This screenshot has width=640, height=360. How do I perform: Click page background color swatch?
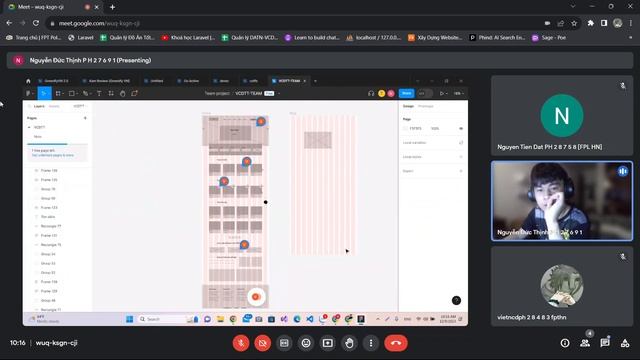click(405, 129)
